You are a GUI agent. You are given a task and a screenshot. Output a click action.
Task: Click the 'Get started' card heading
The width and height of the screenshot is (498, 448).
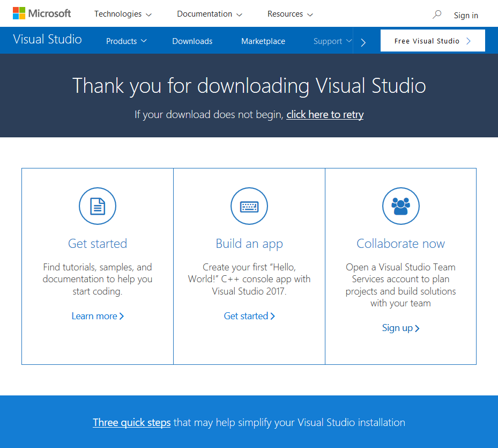coord(98,244)
